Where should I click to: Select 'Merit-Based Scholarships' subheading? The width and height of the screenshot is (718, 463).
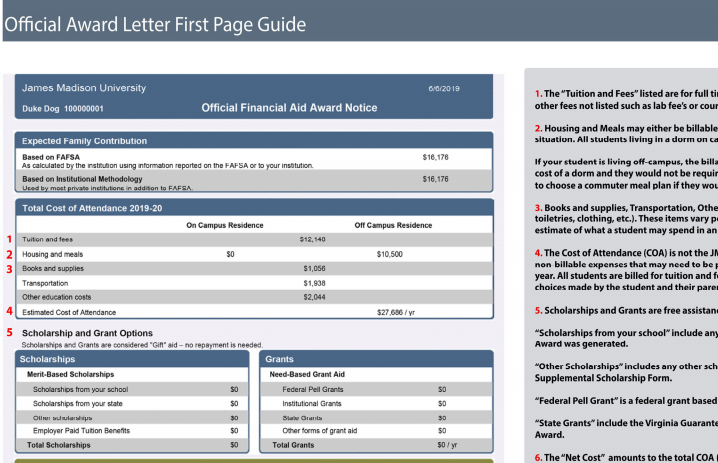70,374
